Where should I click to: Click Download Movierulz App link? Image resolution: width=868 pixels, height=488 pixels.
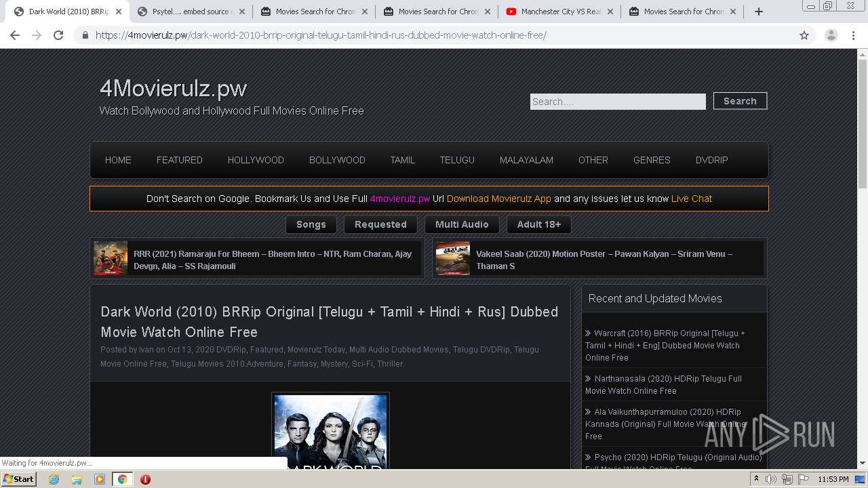(x=498, y=199)
